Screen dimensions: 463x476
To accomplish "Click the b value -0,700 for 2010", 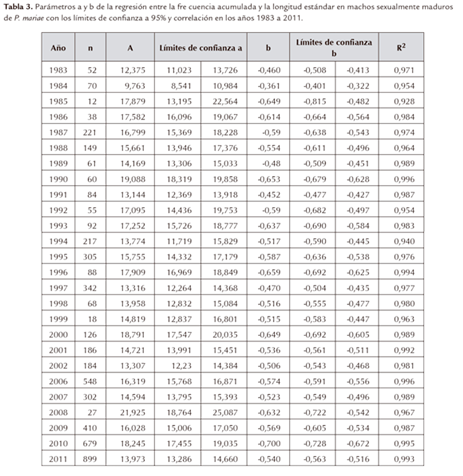I will tap(269, 444).
